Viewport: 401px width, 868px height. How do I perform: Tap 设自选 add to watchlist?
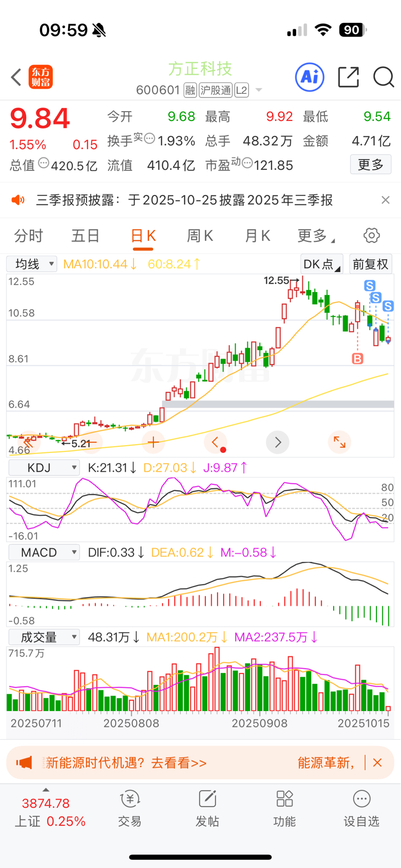(x=361, y=808)
